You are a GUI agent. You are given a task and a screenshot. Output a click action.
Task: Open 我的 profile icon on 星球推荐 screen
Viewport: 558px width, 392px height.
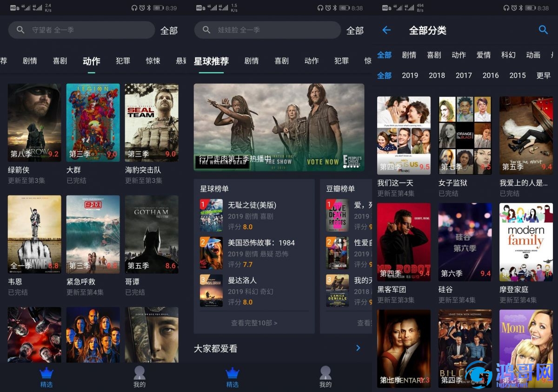(x=325, y=373)
